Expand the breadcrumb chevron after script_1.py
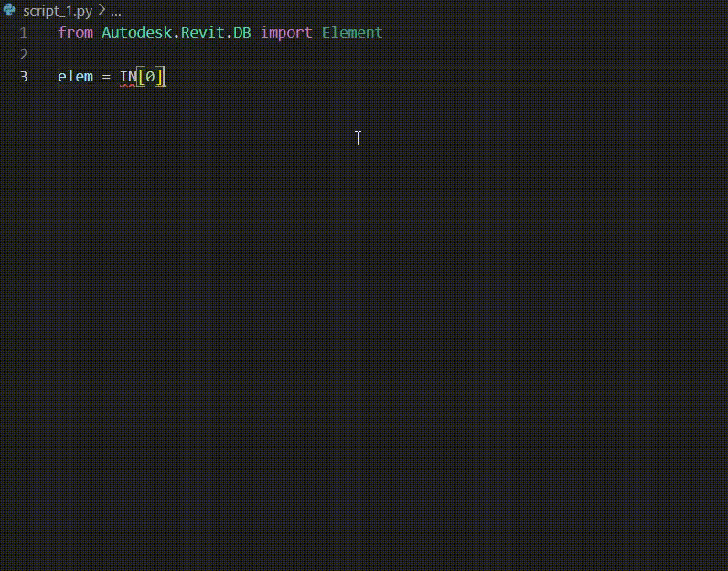728x571 pixels. 102,10
